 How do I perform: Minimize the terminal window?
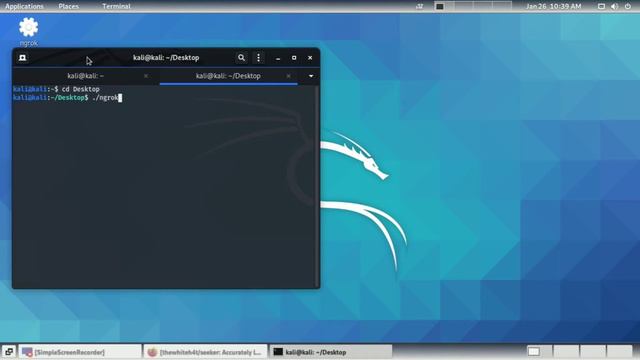(278, 58)
